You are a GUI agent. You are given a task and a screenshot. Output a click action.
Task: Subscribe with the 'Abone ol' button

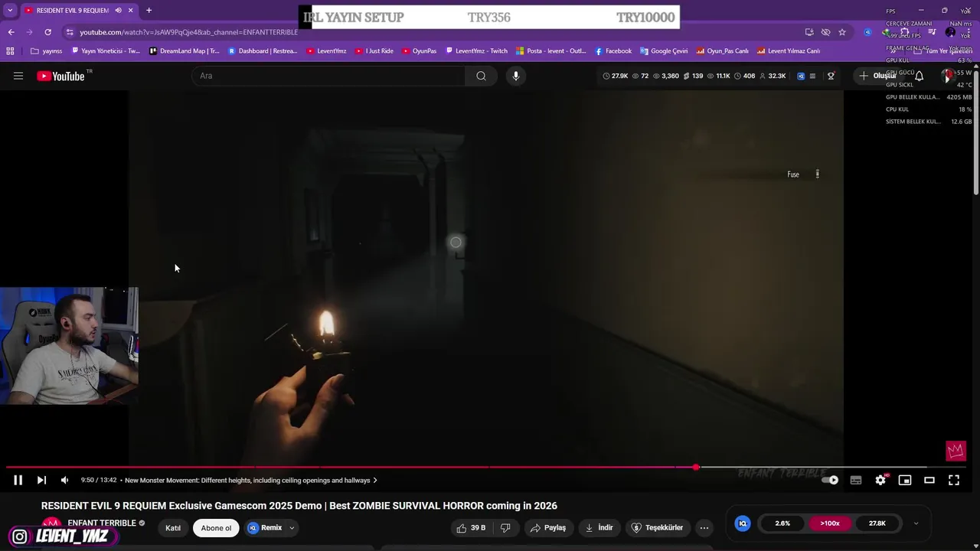coord(216,528)
